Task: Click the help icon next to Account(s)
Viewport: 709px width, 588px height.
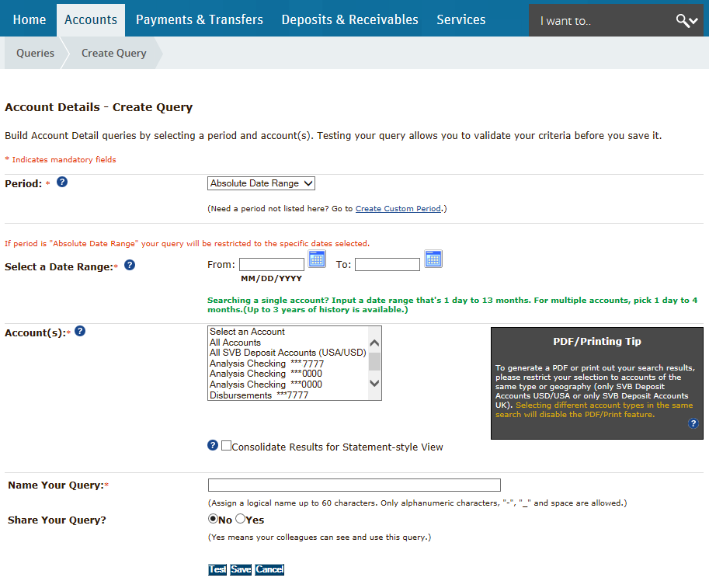Action: click(x=80, y=331)
